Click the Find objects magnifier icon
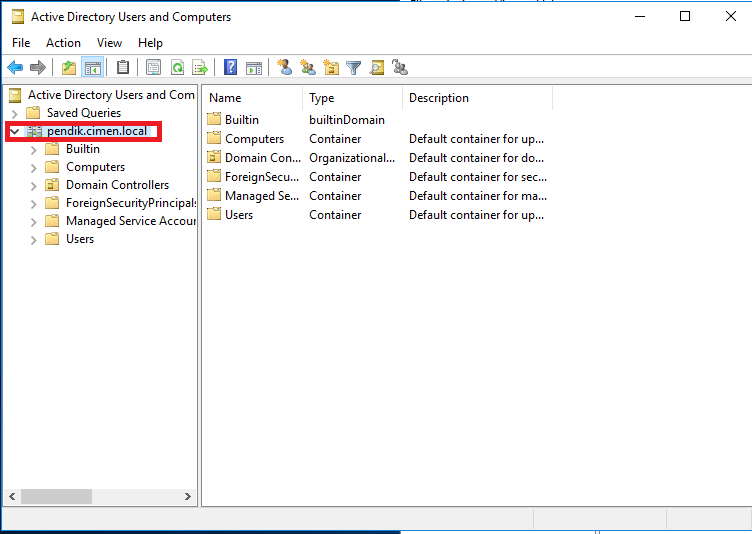 pyautogui.click(x=377, y=68)
